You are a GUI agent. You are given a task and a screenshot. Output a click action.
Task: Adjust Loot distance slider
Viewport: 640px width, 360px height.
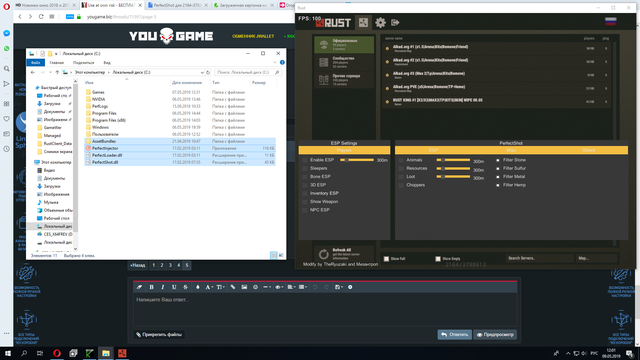[x=453, y=177]
